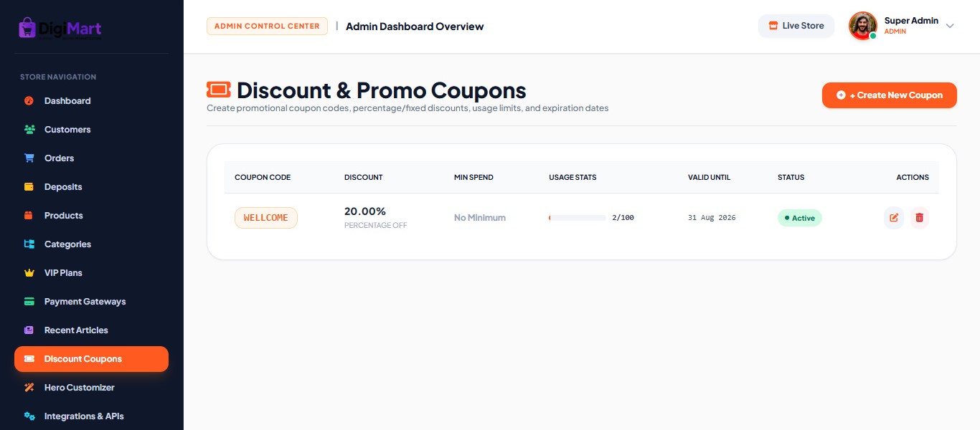Open the Super Admin profile avatar
The image size is (980, 430).
[863, 26]
